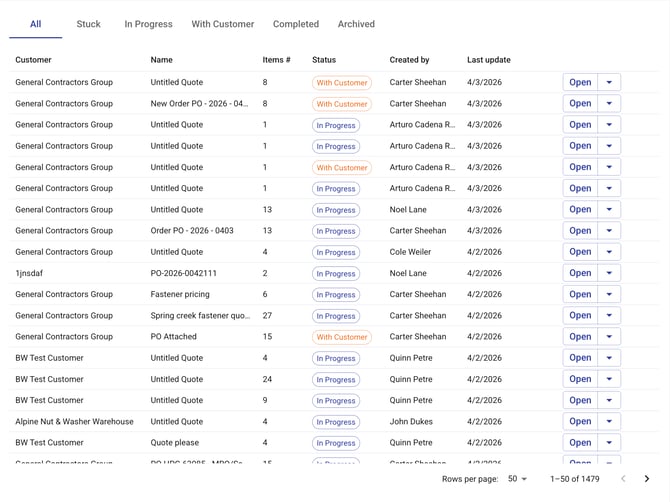Click the Name column header
The width and height of the screenshot is (670, 502).
162,60
